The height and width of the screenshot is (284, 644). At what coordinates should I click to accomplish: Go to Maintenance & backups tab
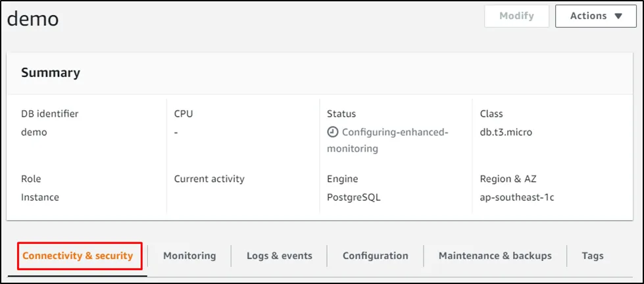pos(495,256)
